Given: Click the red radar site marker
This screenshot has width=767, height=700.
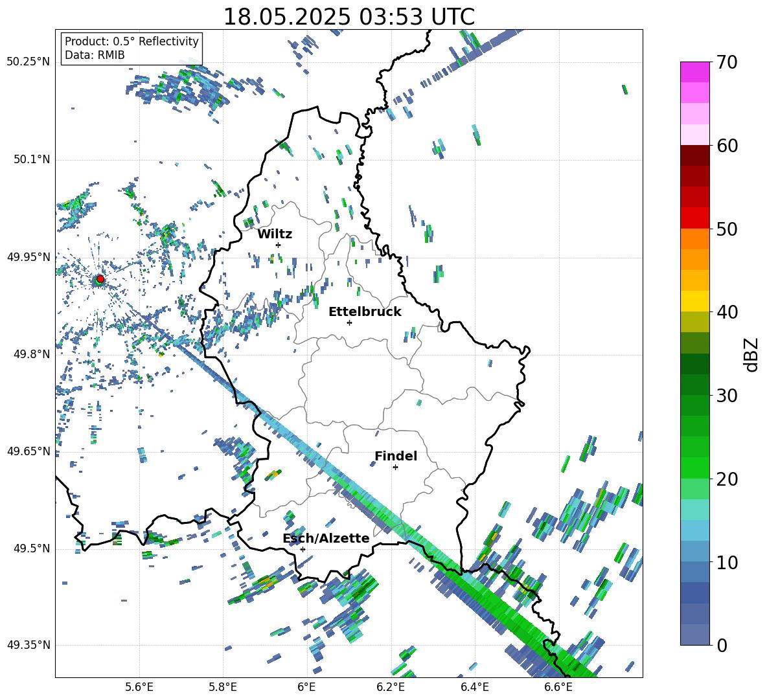Looking at the screenshot, I should pyautogui.click(x=100, y=279).
